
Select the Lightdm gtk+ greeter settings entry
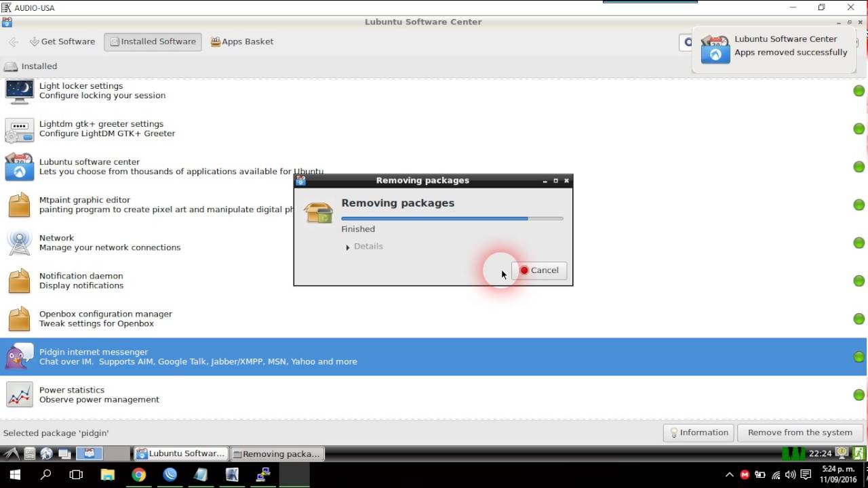click(x=434, y=129)
